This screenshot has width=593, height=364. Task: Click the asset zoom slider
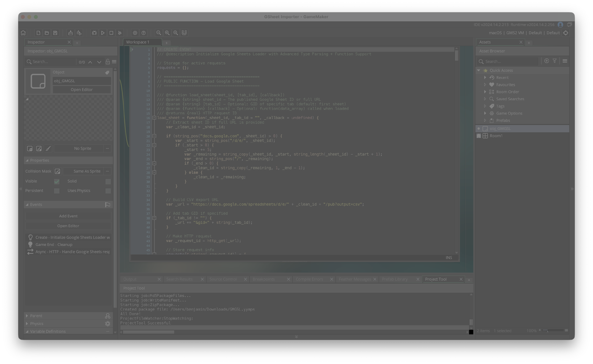point(553,330)
